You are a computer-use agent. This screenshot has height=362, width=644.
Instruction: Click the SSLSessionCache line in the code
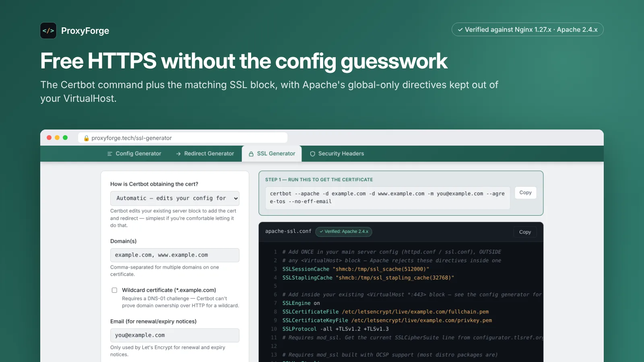pyautogui.click(x=356, y=269)
